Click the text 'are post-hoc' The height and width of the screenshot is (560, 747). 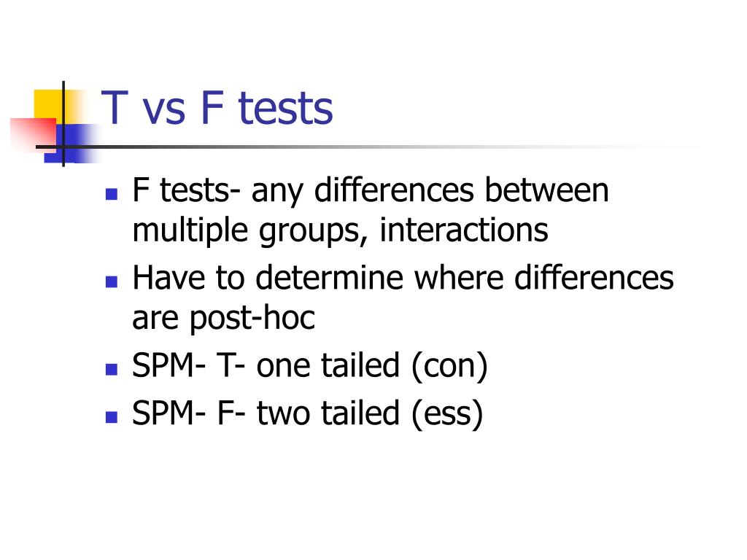223,319
